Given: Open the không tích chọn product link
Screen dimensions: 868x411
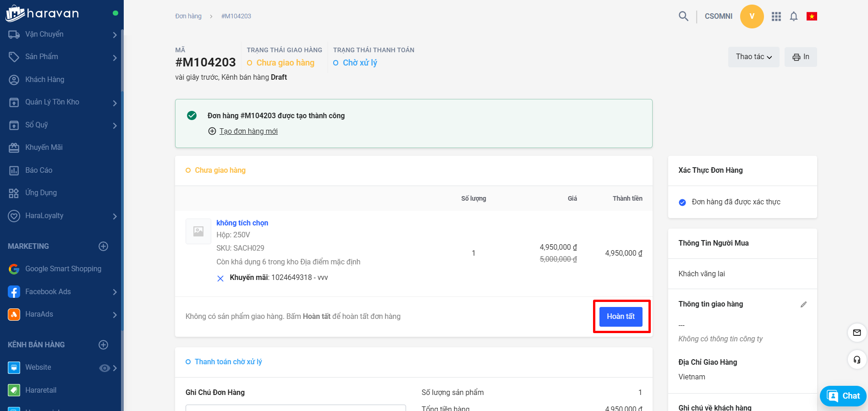Looking at the screenshot, I should click(x=242, y=223).
